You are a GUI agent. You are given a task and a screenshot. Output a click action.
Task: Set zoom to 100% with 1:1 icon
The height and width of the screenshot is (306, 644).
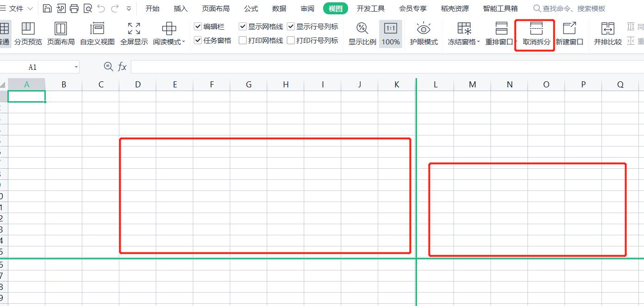tap(391, 34)
